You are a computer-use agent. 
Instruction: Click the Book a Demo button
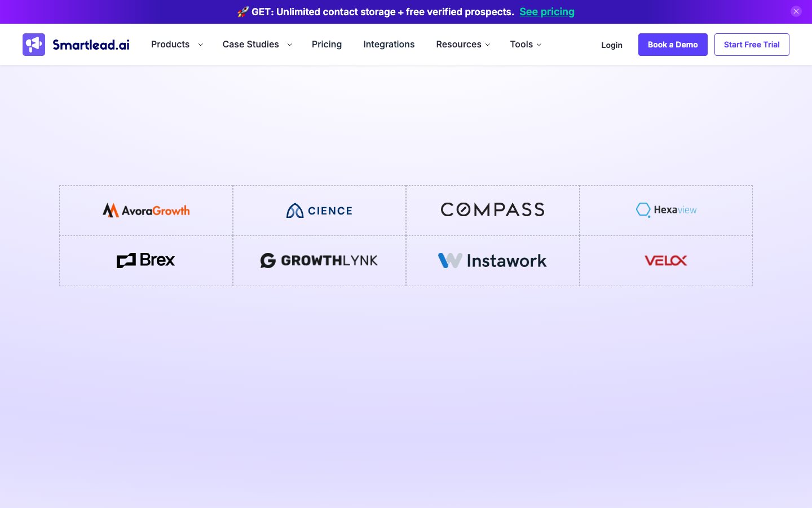click(673, 45)
